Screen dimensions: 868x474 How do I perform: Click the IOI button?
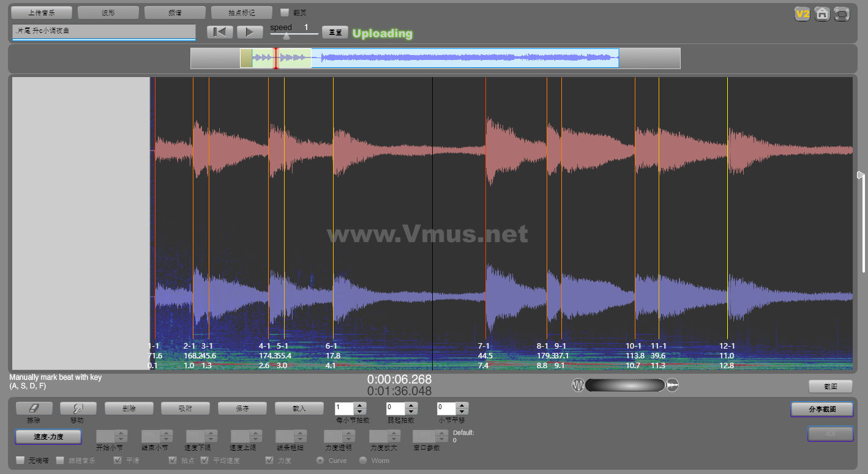pos(831,434)
